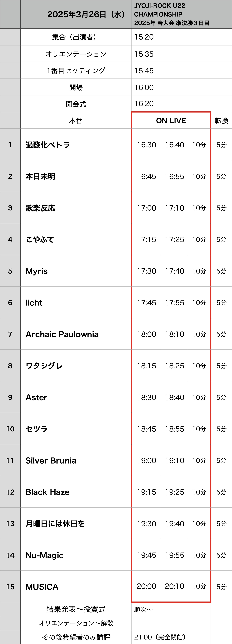232x644 pixels.
Task: Select the 18:30 start time for Aster
Action: tap(147, 397)
